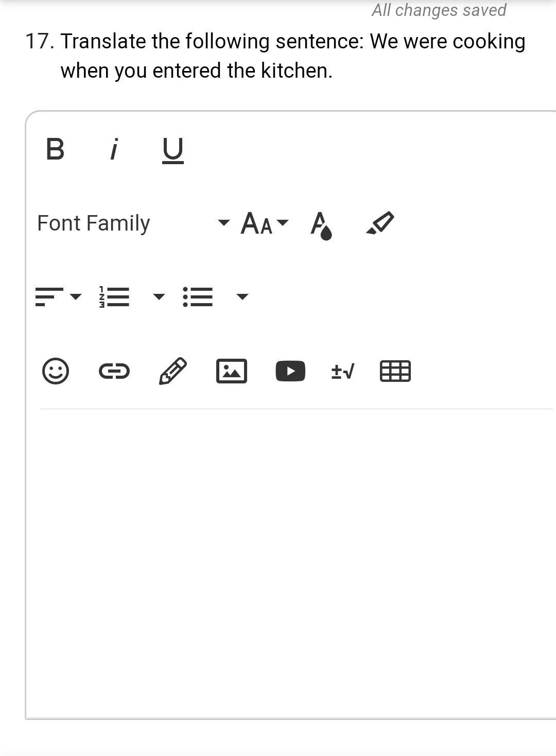
Task: Open text alignment options
Action: [x=58, y=296]
